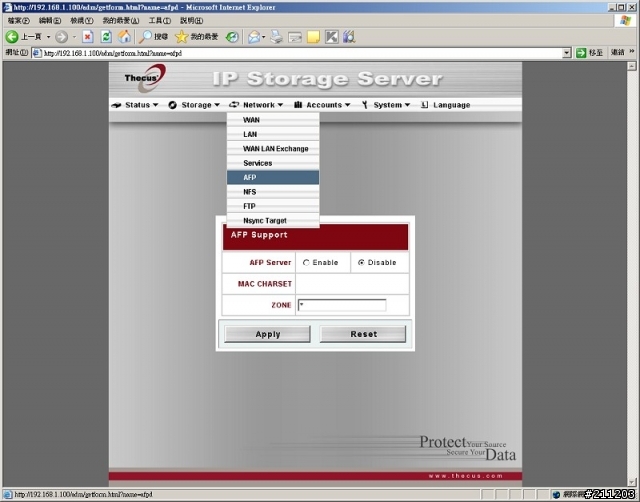Click the Windows flag logo
This screenshot has height=502, width=640.
click(x=624, y=20)
